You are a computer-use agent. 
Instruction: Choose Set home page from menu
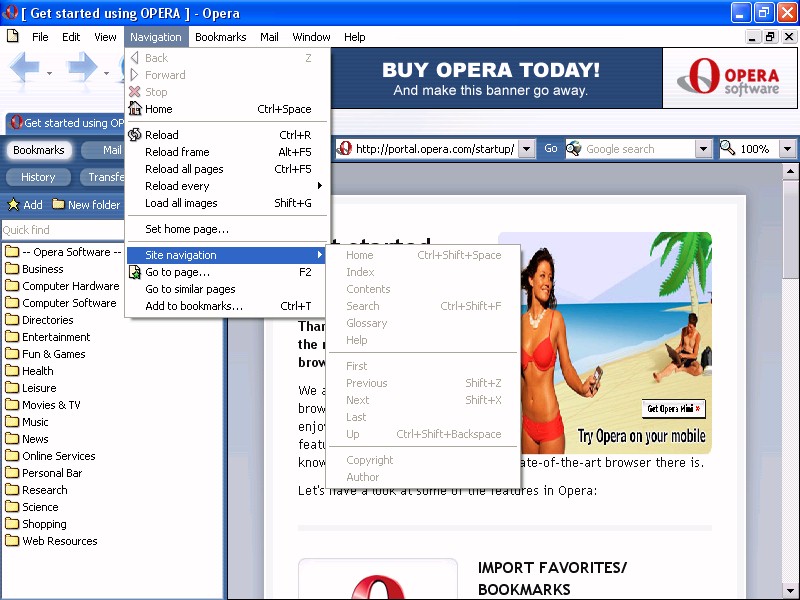pyautogui.click(x=187, y=229)
